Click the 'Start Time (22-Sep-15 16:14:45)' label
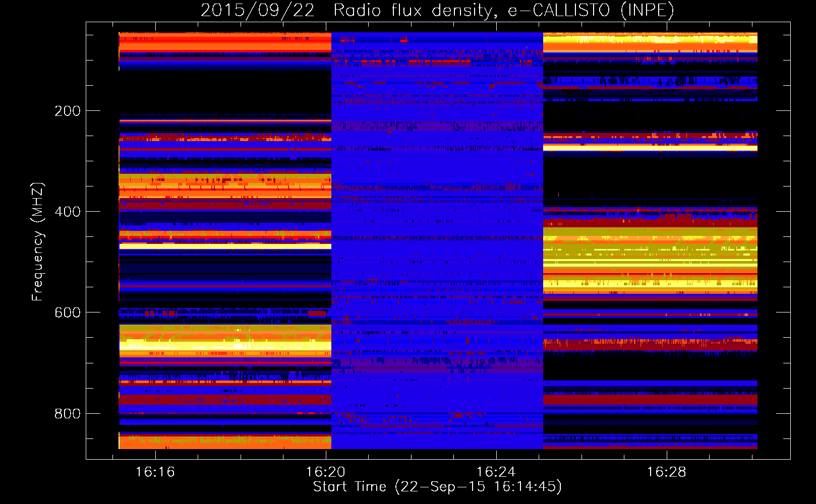The height and width of the screenshot is (504, 816). point(437,487)
